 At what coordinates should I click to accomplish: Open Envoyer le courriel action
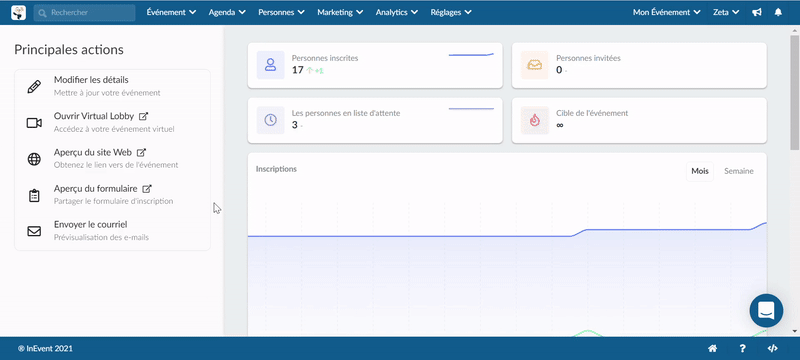click(91, 224)
